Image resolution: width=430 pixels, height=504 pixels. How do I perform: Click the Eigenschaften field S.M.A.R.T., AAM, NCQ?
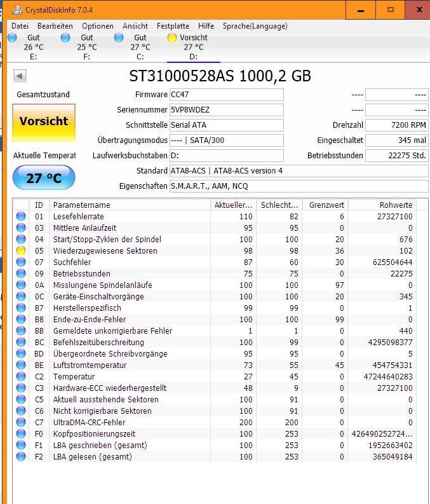(x=299, y=186)
